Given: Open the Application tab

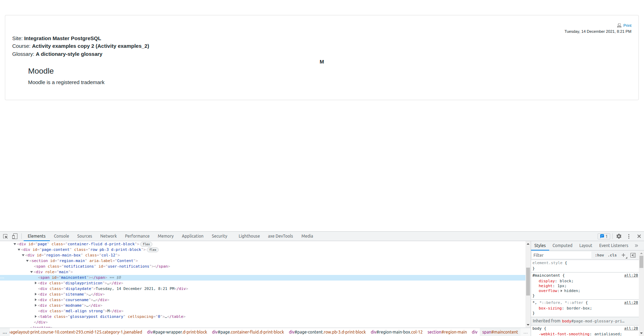Looking at the screenshot, I should [x=192, y=236].
